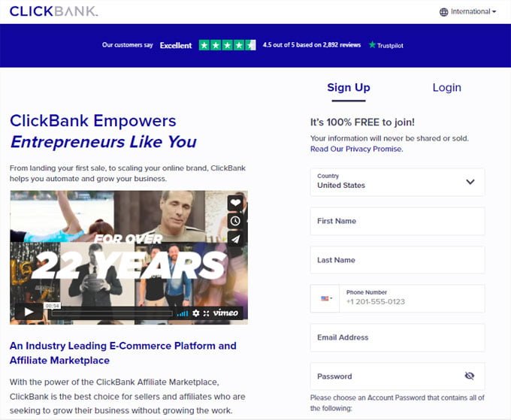511x420 pixels.
Task: Click the Vimeo logo in player
Action: 225,313
